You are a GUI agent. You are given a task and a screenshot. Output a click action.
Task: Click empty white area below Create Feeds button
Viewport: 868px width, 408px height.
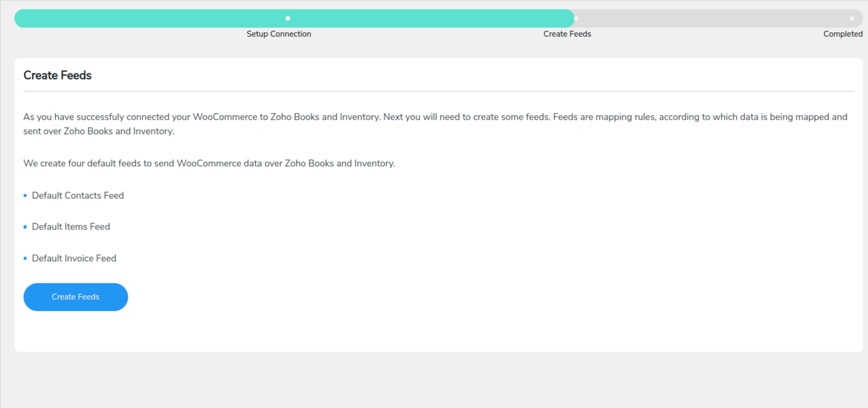point(438,331)
